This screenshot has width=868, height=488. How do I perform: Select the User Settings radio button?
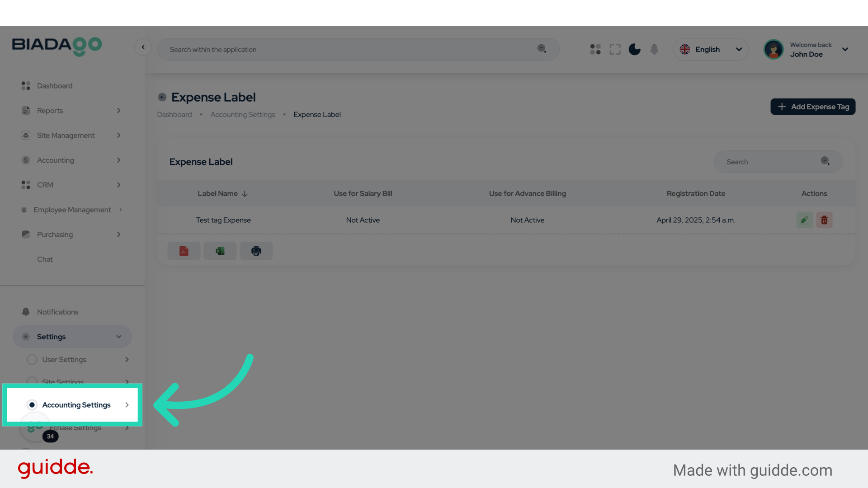(32, 359)
